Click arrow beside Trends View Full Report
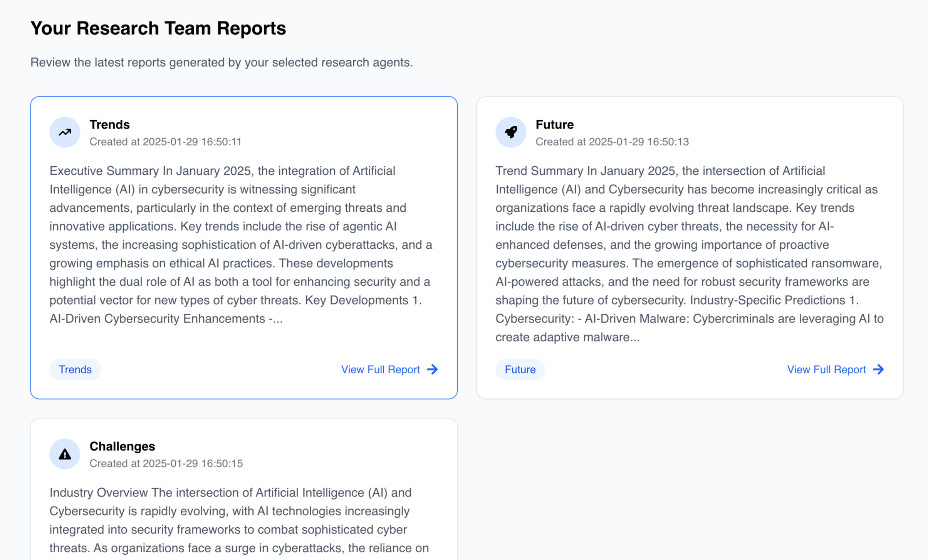The width and height of the screenshot is (928, 560). pos(433,369)
